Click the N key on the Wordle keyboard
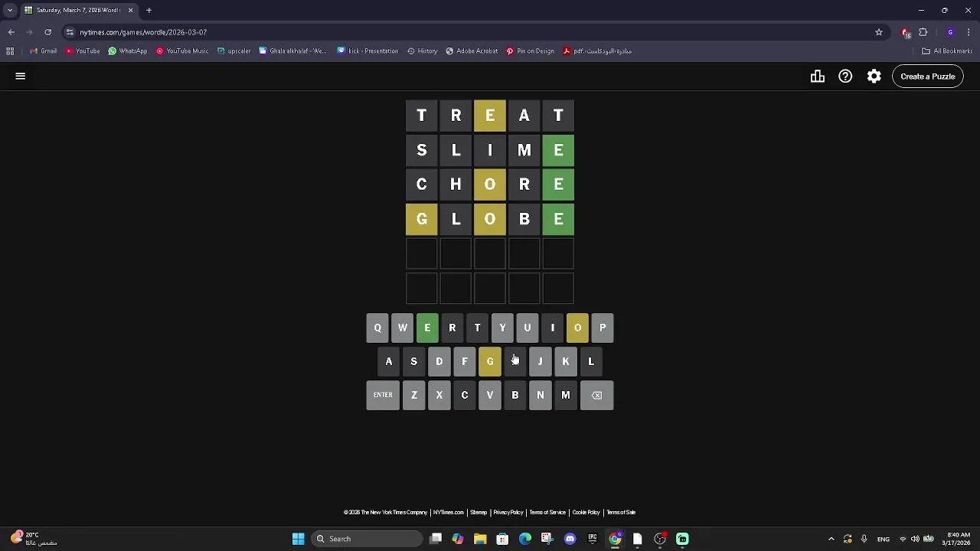The image size is (980, 551). coord(541,395)
